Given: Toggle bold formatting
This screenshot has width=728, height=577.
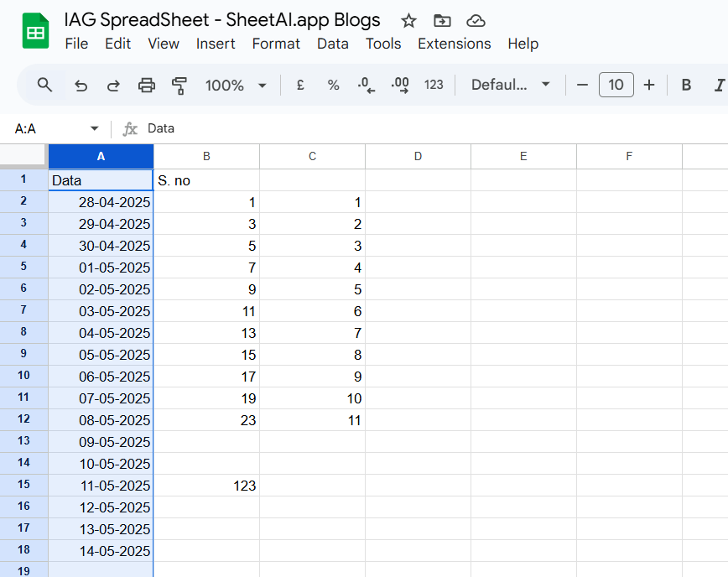Looking at the screenshot, I should coord(686,85).
